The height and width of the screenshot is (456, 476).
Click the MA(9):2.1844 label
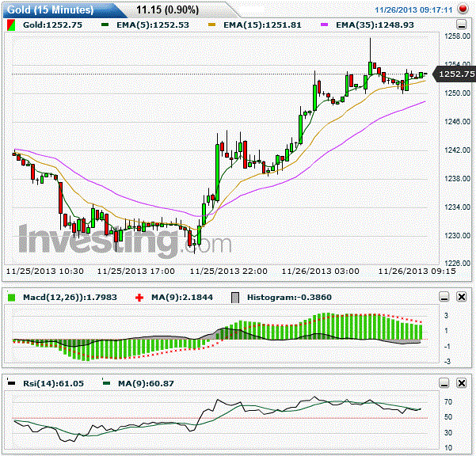182,298
